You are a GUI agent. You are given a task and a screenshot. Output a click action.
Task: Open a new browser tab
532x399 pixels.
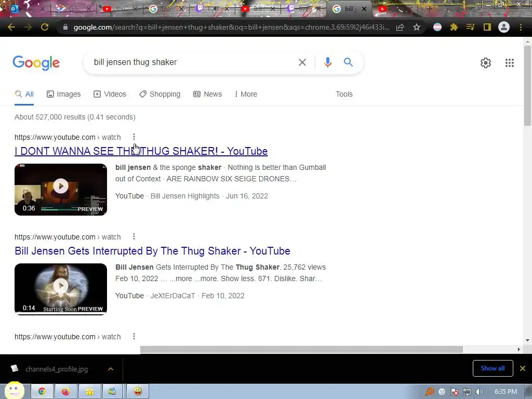coord(429,8)
